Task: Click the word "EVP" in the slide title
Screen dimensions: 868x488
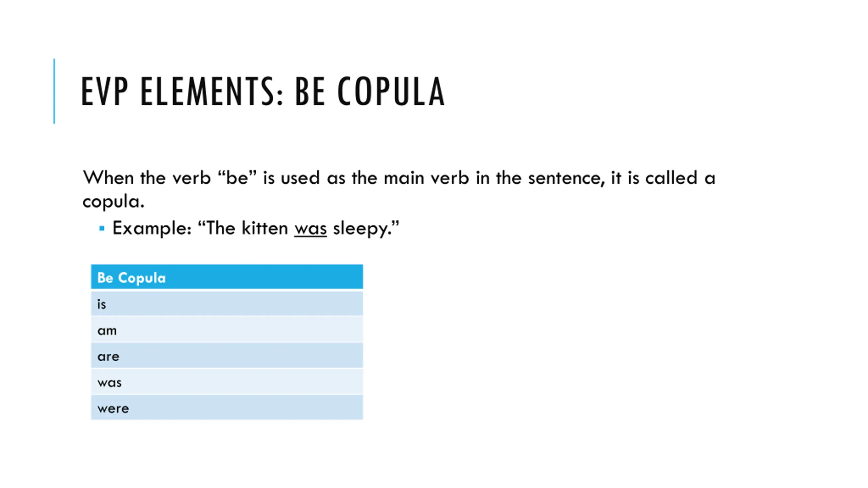Action: (104, 91)
